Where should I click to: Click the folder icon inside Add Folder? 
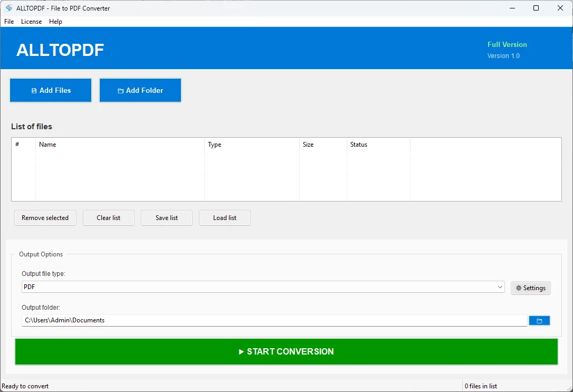coord(120,90)
